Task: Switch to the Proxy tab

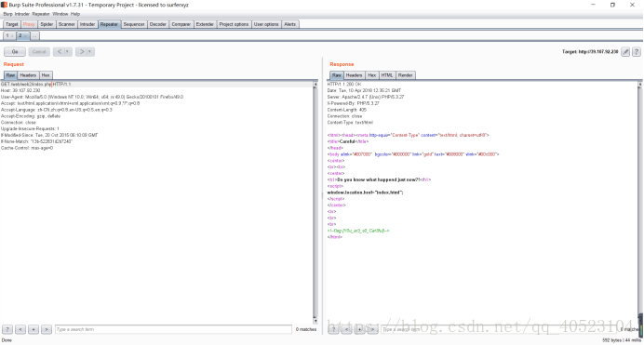Action: tap(29, 24)
